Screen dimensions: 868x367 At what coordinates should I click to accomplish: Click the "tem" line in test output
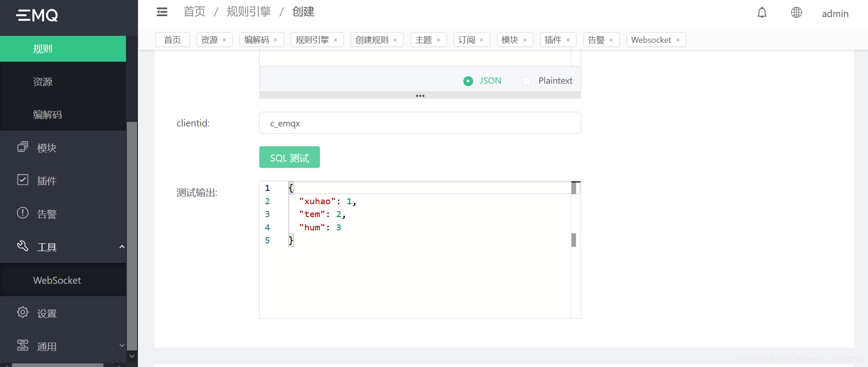click(322, 214)
